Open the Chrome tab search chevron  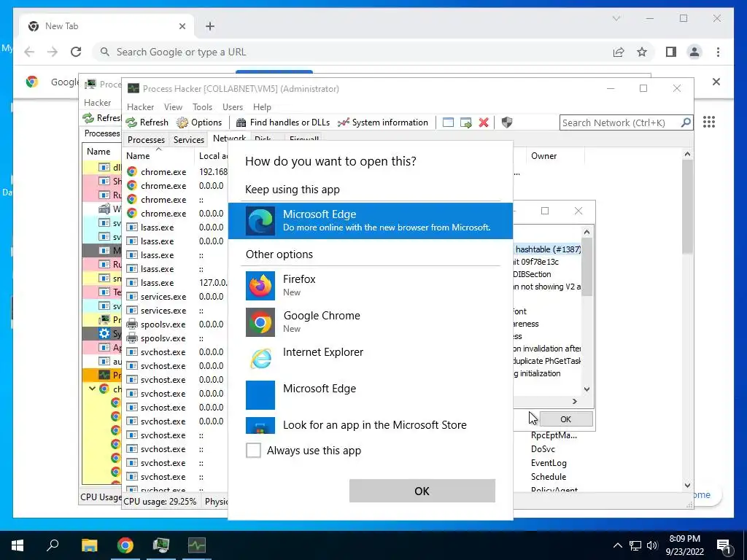coord(616,18)
